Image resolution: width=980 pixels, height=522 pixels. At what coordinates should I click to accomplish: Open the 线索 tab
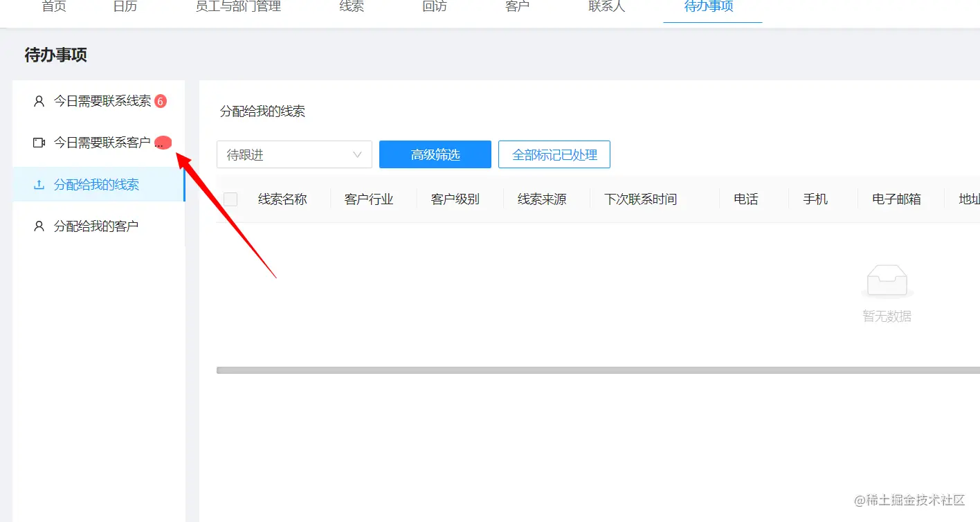352,7
